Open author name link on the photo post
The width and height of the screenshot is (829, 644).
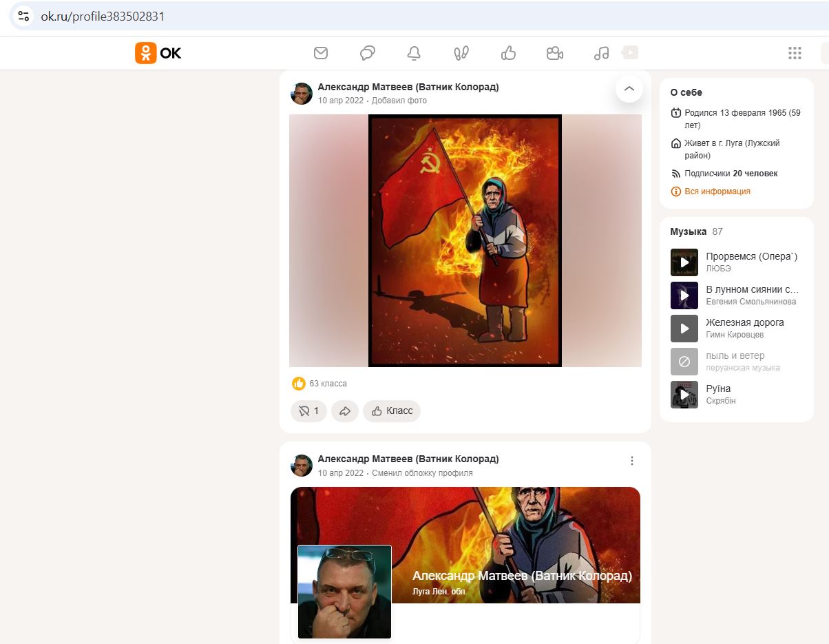click(408, 87)
